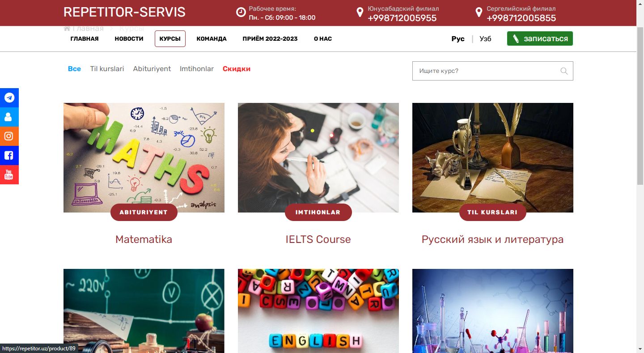
Task: Click the green Записаться button
Action: click(540, 38)
